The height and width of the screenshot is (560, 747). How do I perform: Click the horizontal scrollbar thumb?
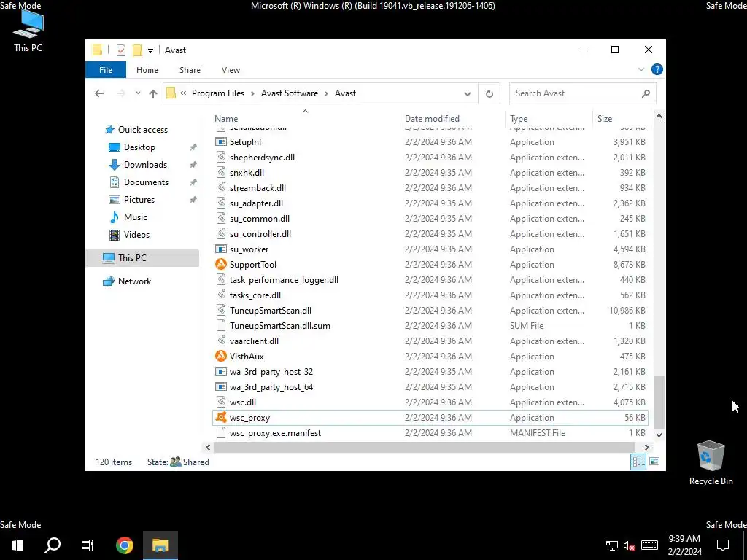(424, 447)
